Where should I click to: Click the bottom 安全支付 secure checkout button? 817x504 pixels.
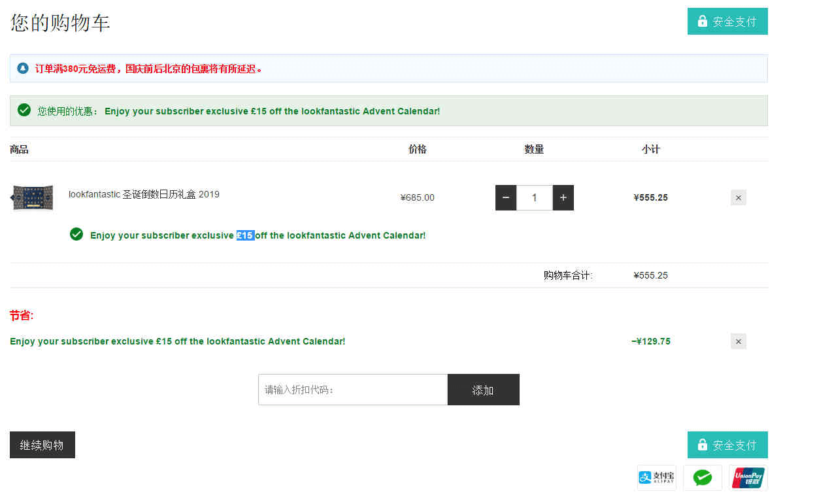tap(727, 445)
